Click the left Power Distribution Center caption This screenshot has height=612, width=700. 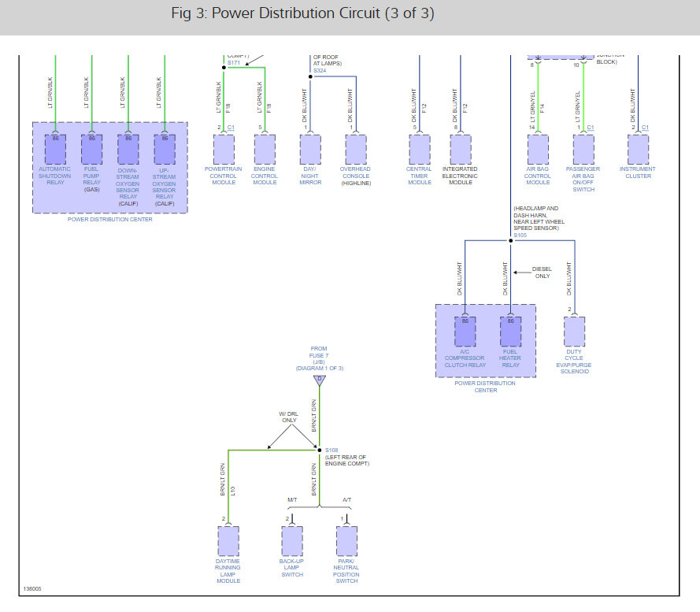point(109,219)
